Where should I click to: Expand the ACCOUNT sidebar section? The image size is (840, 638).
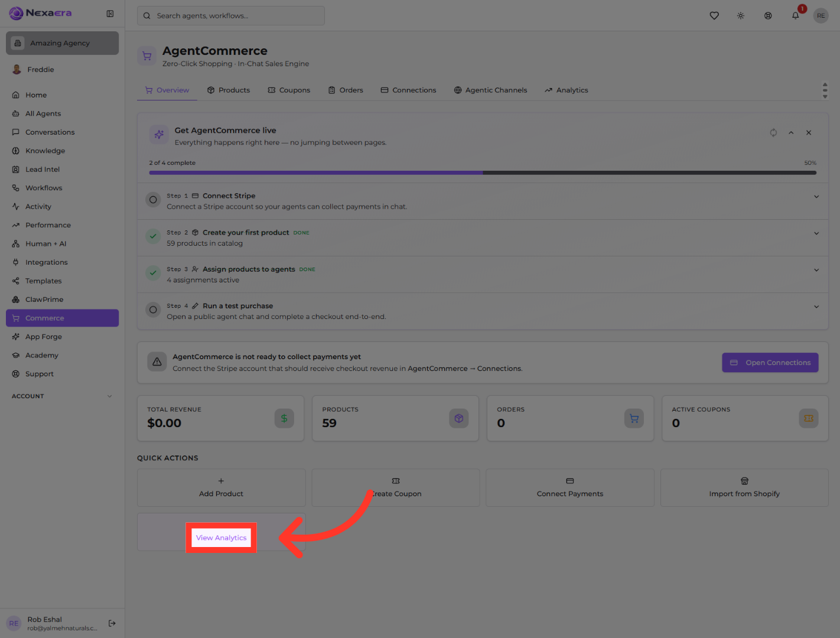(x=62, y=396)
